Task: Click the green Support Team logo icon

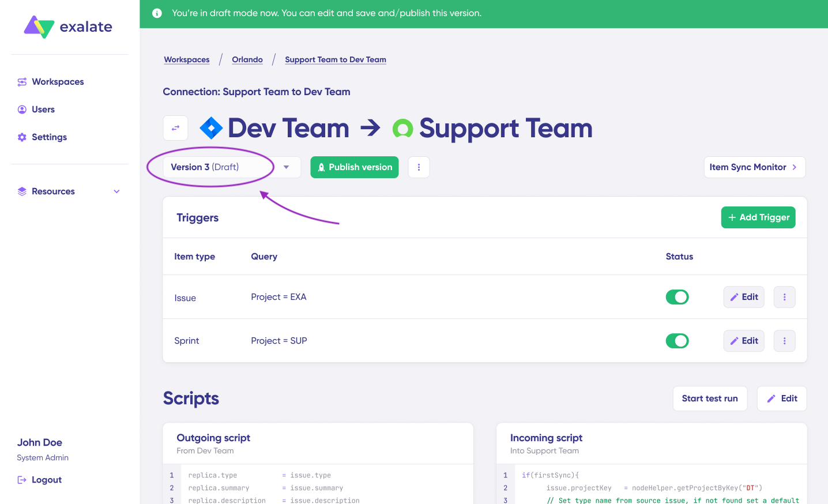Action: click(403, 128)
